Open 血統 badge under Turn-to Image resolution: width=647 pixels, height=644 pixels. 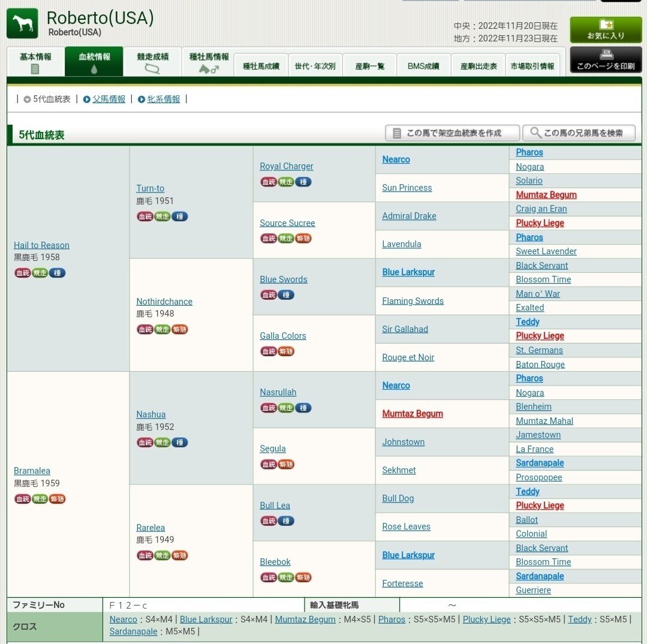(x=145, y=216)
